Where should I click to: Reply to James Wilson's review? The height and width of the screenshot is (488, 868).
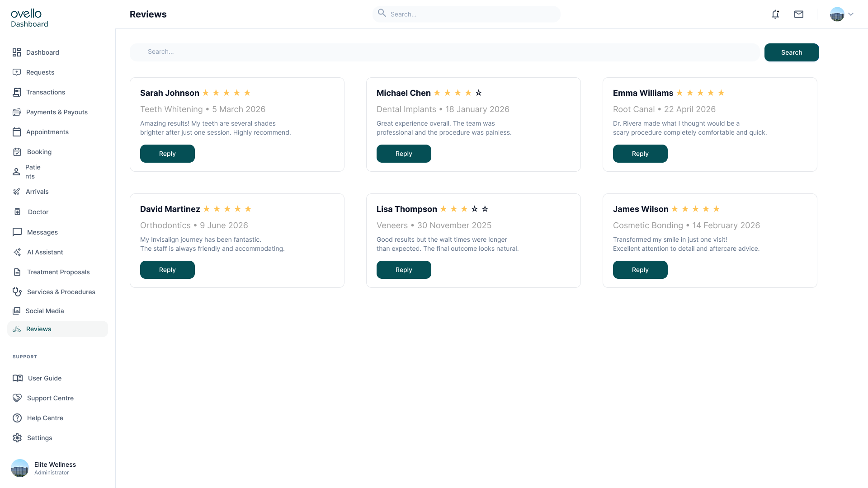(640, 270)
